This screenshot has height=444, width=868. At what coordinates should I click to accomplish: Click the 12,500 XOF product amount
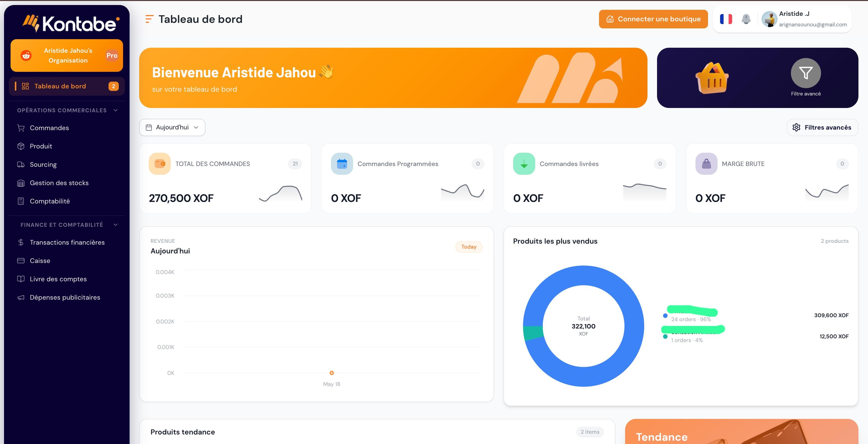(834, 336)
